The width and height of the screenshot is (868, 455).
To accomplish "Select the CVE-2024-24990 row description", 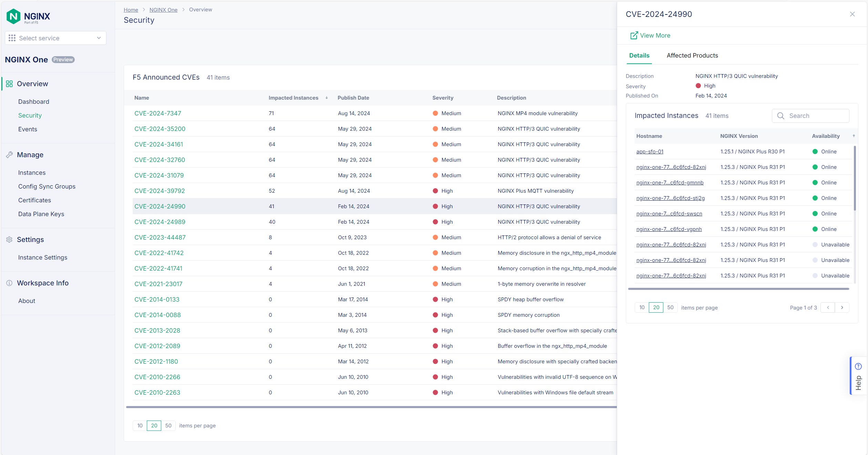I will coord(539,206).
